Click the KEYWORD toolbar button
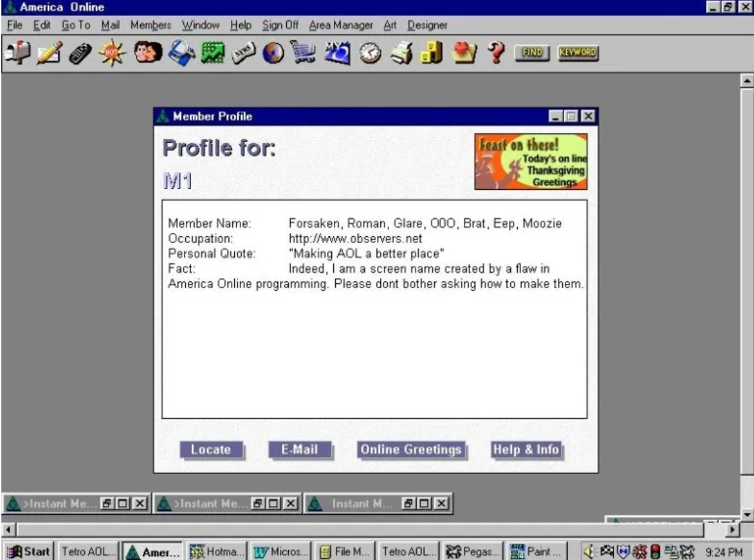The height and width of the screenshot is (560, 754). [578, 53]
